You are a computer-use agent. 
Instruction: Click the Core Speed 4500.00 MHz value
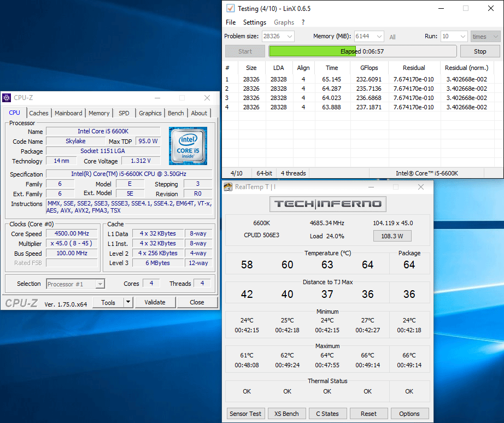pos(72,234)
